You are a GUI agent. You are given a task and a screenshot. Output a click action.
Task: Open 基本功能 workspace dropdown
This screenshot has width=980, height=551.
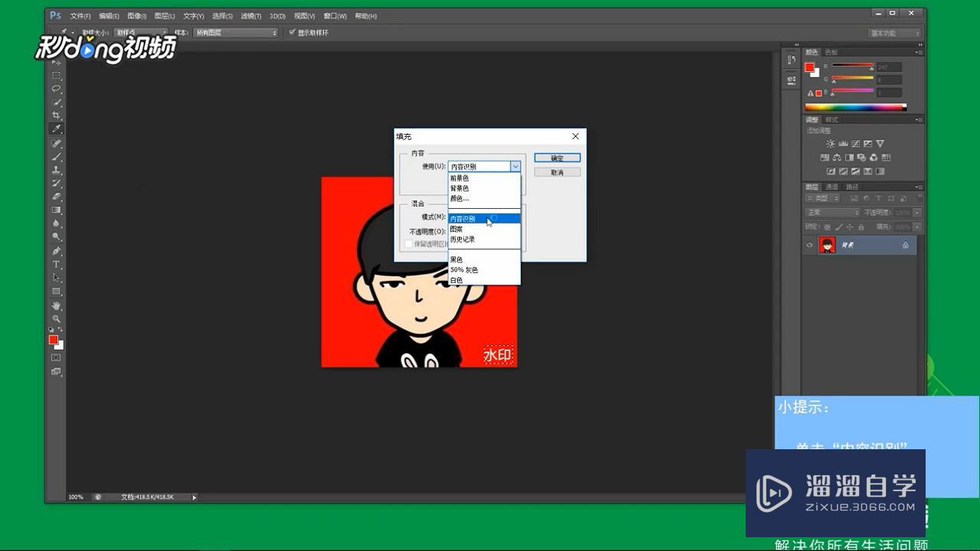point(894,33)
